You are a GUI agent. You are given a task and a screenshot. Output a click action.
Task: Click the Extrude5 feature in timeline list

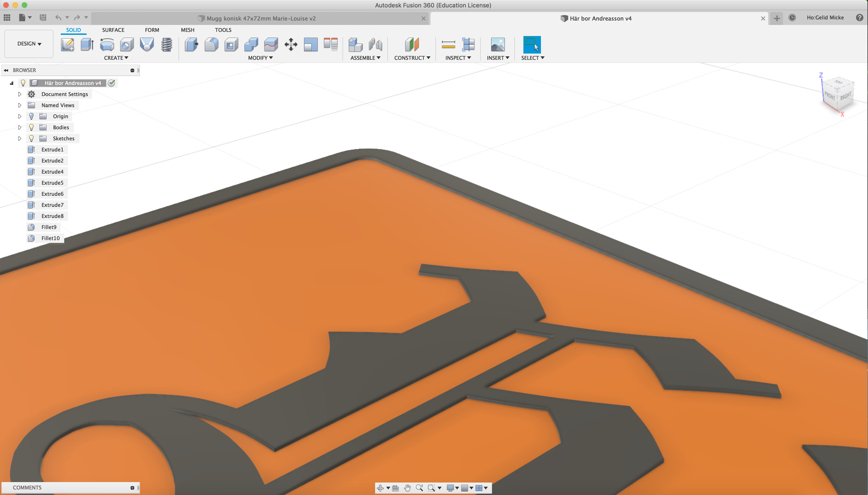coord(52,183)
